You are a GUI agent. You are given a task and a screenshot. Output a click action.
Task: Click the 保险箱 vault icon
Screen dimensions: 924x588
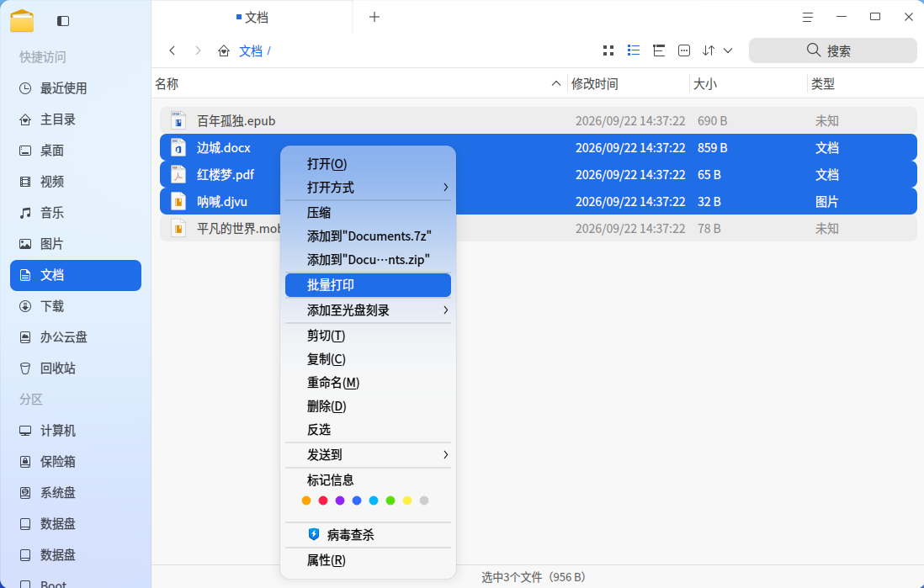pos(25,462)
